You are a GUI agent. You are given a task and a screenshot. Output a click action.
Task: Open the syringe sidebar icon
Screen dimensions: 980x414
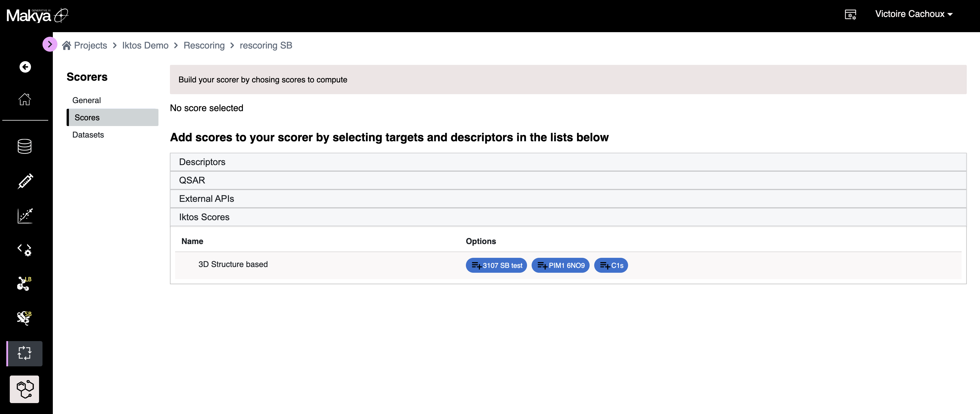tap(25, 181)
